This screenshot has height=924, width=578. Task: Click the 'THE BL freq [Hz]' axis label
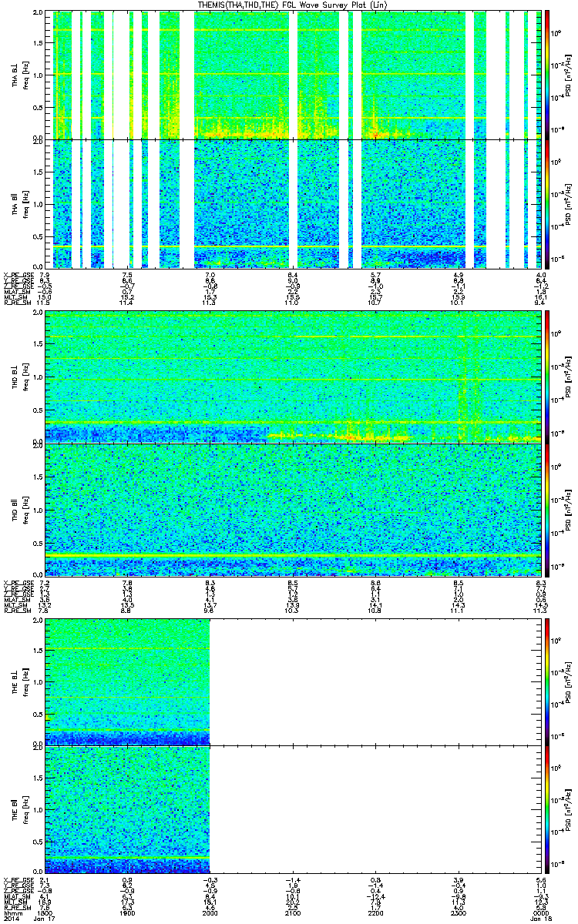click(x=19, y=681)
